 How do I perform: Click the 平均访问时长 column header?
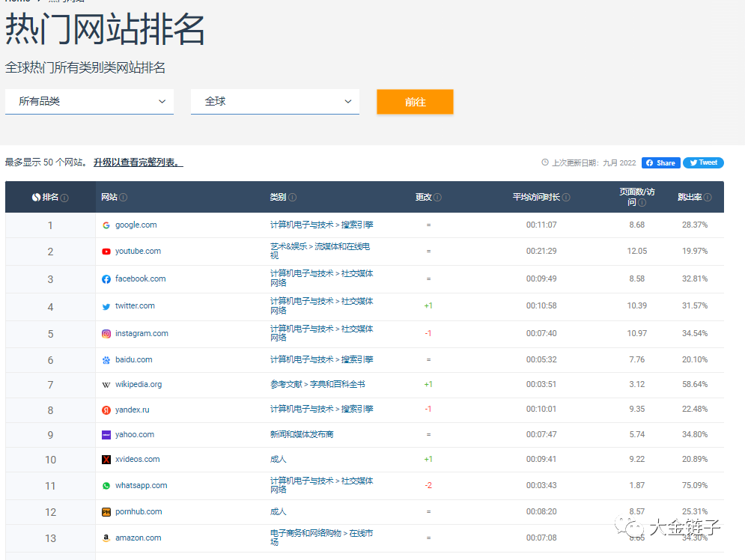[536, 197]
